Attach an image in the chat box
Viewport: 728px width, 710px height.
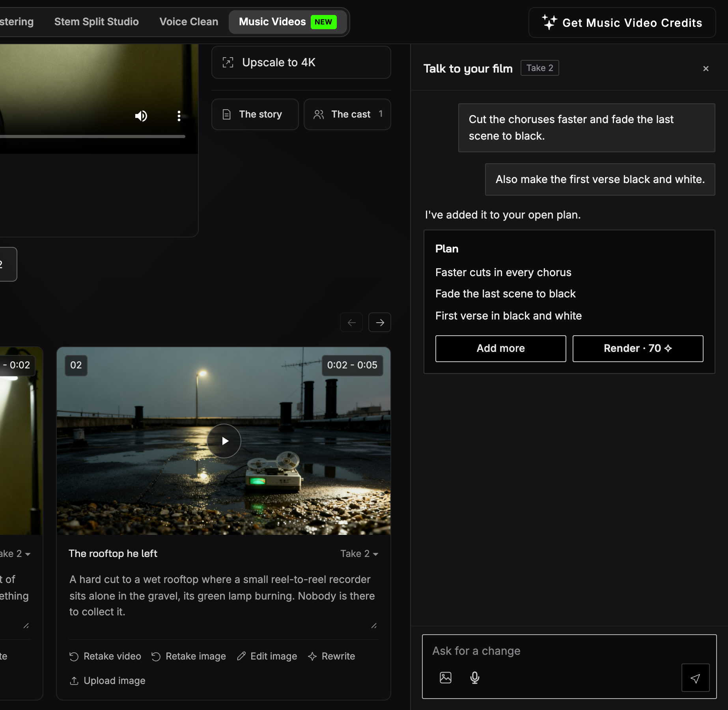pos(446,678)
